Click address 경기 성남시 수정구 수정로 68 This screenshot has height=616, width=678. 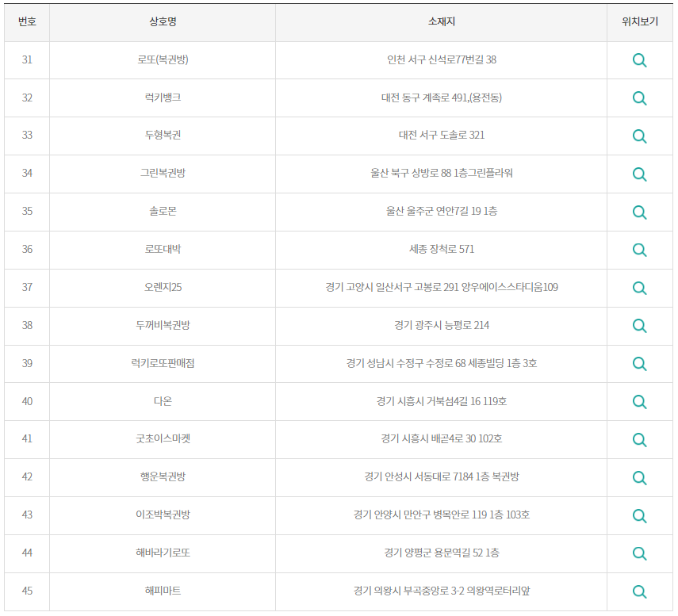point(405,364)
